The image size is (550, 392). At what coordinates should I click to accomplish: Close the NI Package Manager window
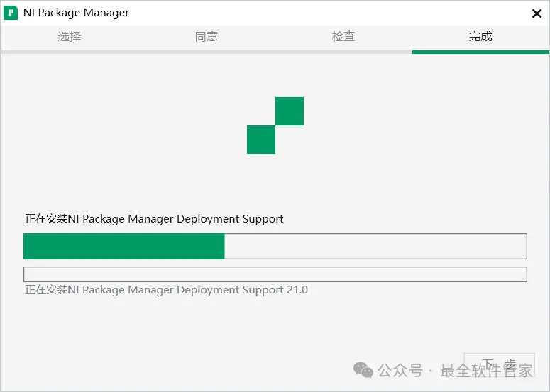point(537,13)
